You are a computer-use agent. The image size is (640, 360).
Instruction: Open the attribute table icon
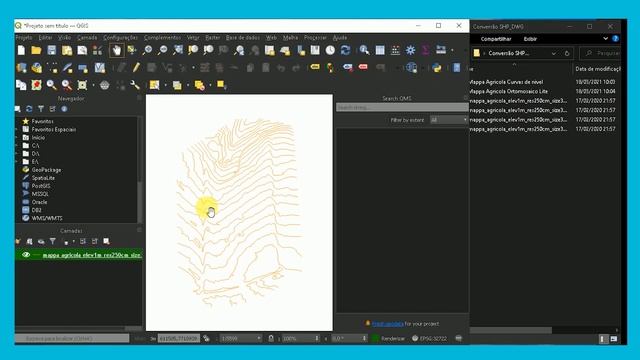380,50
